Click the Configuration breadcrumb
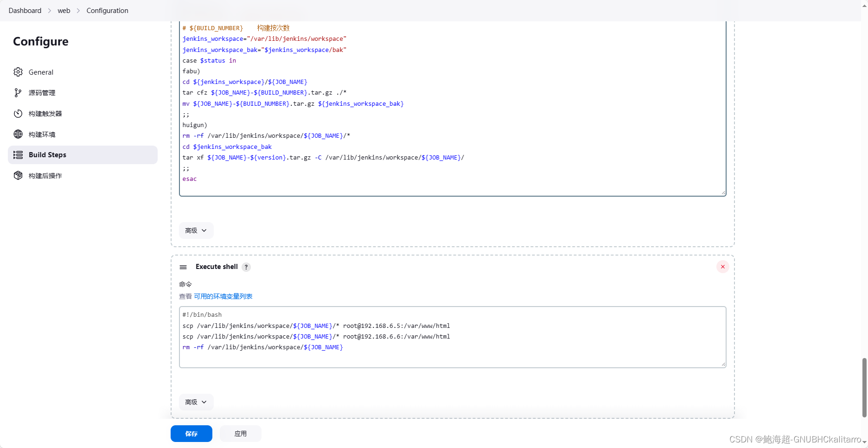The height and width of the screenshot is (448, 868). (x=107, y=10)
